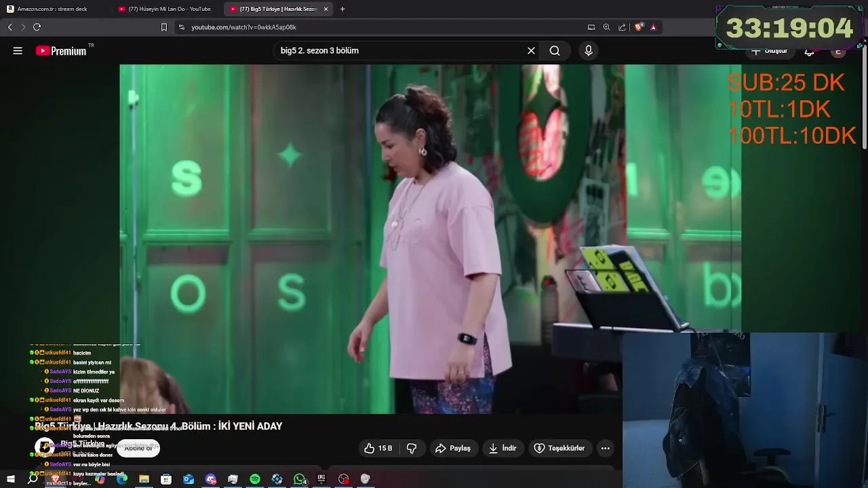Screen dimensions: 868x488
Task: Click chat message 'kizim ölmediler ya'
Action: click(x=94, y=372)
